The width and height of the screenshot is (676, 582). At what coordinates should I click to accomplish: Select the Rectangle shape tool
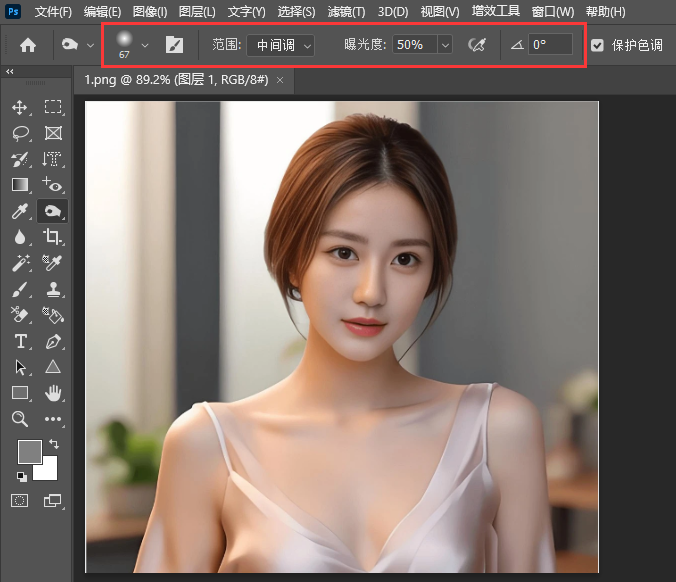click(x=20, y=393)
